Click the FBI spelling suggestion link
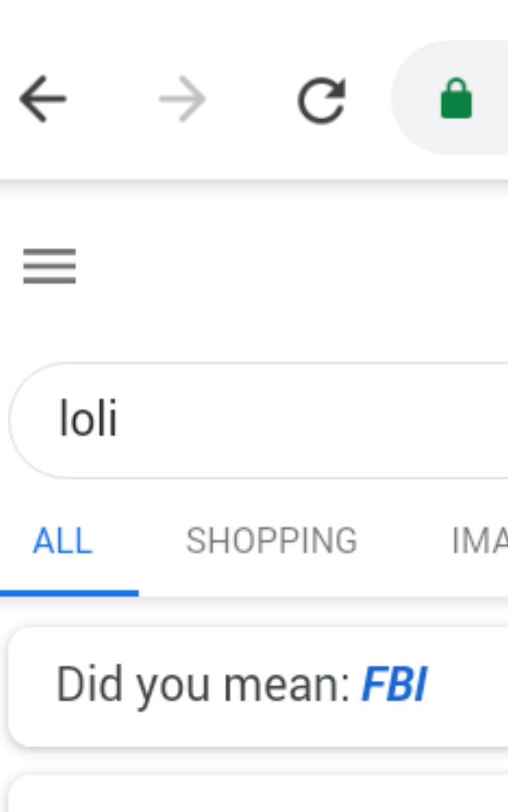Viewport: 508px width, 812px height. tap(394, 683)
